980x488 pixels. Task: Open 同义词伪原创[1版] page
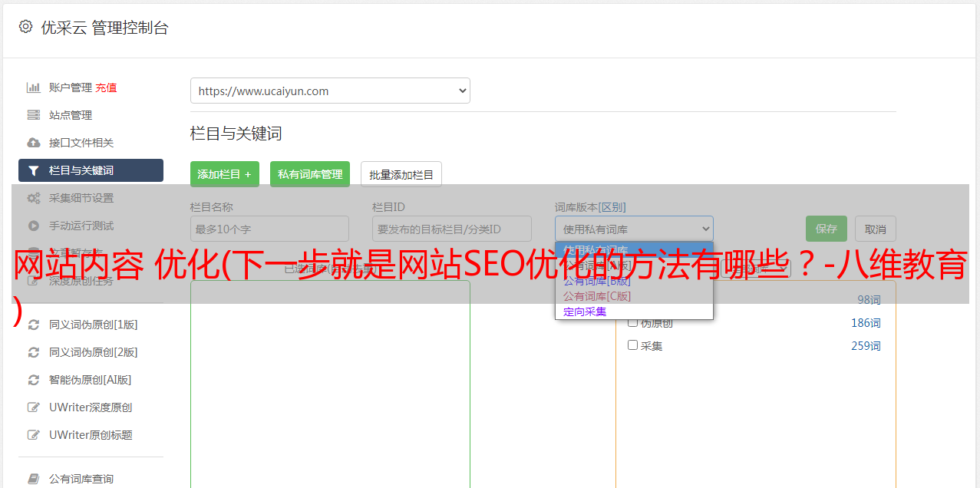click(x=94, y=325)
